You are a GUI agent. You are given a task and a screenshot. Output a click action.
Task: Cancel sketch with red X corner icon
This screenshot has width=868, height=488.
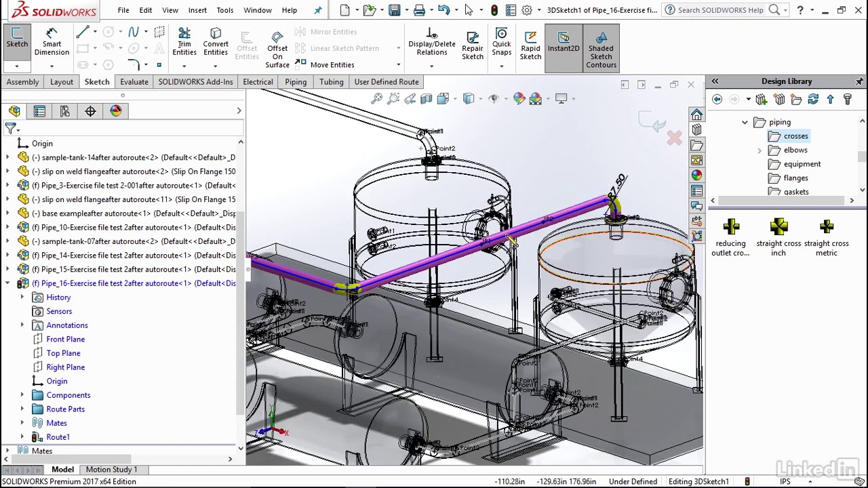[x=674, y=138]
